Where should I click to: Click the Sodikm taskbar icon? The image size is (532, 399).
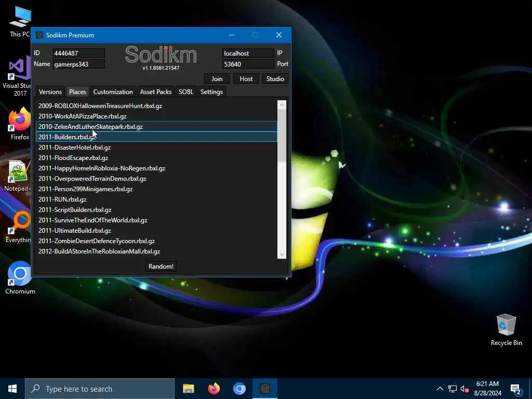tap(265, 389)
